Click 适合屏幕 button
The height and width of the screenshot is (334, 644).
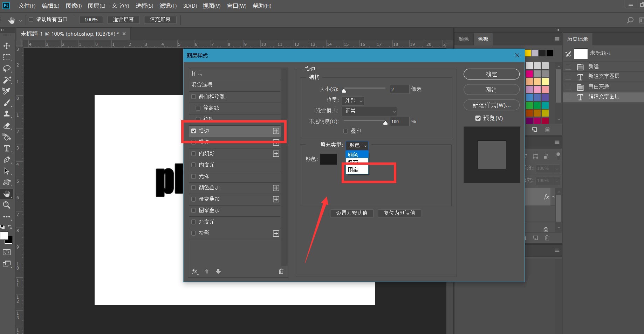tap(123, 20)
